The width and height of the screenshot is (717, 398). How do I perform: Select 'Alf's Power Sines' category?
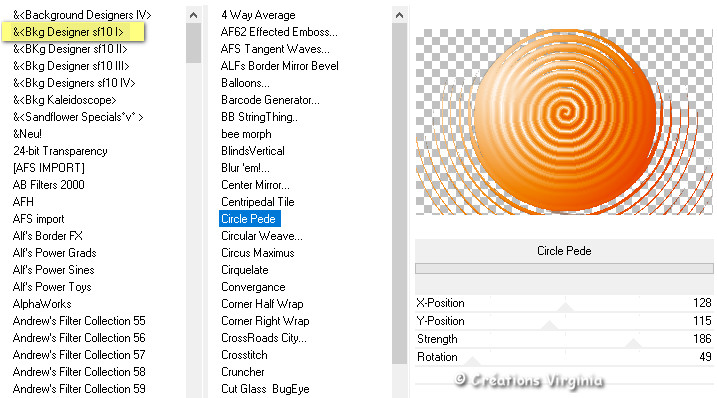click(54, 270)
